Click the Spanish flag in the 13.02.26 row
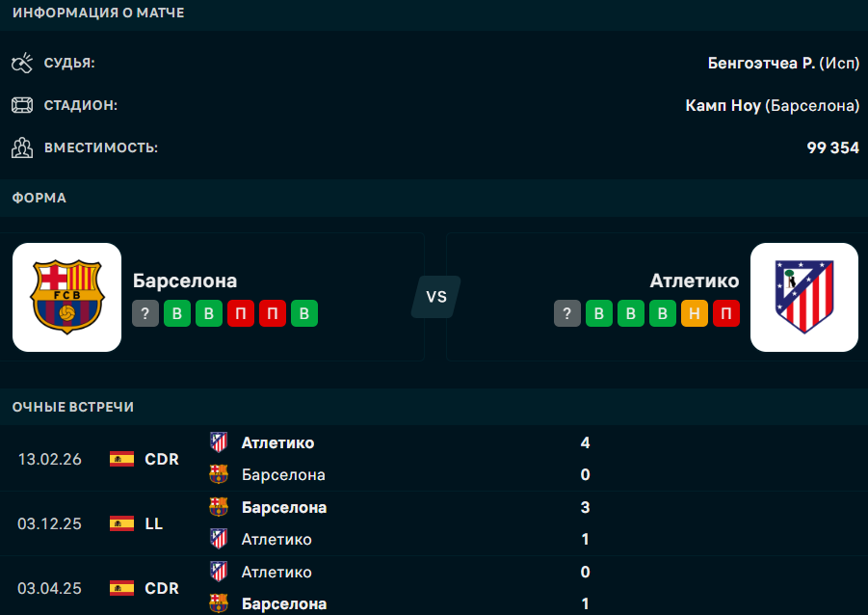 pos(121,459)
